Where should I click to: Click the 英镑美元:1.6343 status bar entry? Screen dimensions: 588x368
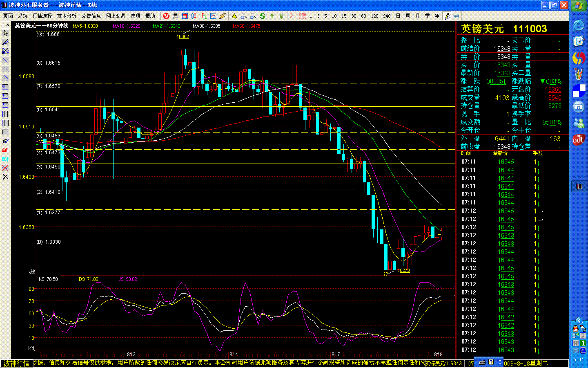click(443, 363)
